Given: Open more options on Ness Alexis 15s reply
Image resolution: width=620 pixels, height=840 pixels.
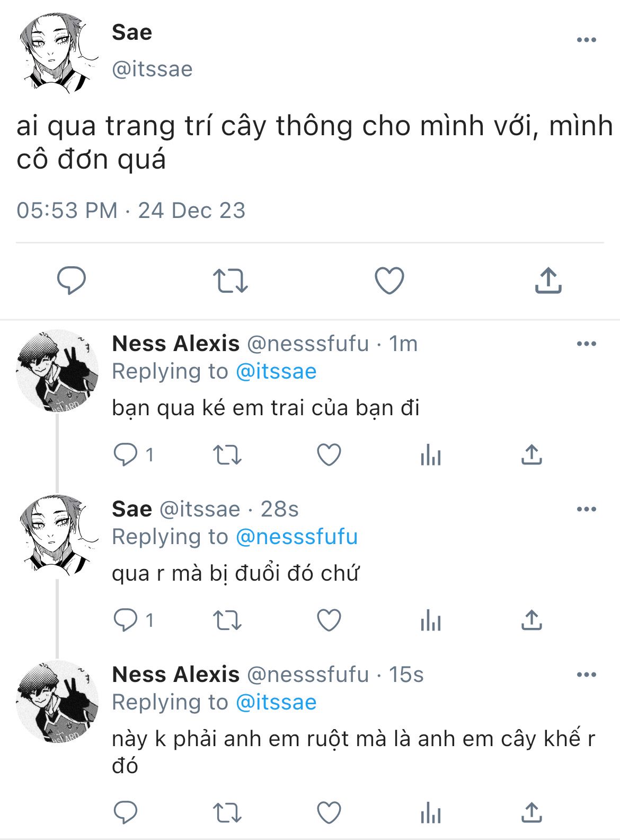Looking at the screenshot, I should 586,675.
